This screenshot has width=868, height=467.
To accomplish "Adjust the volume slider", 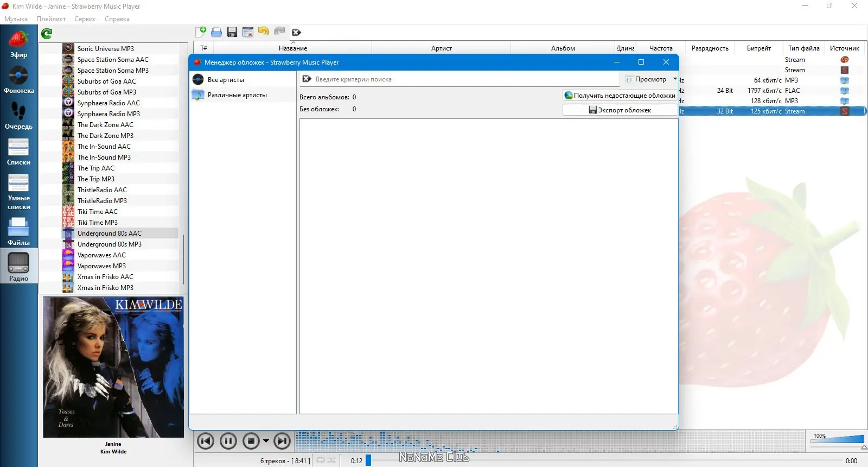I will tap(837, 439).
